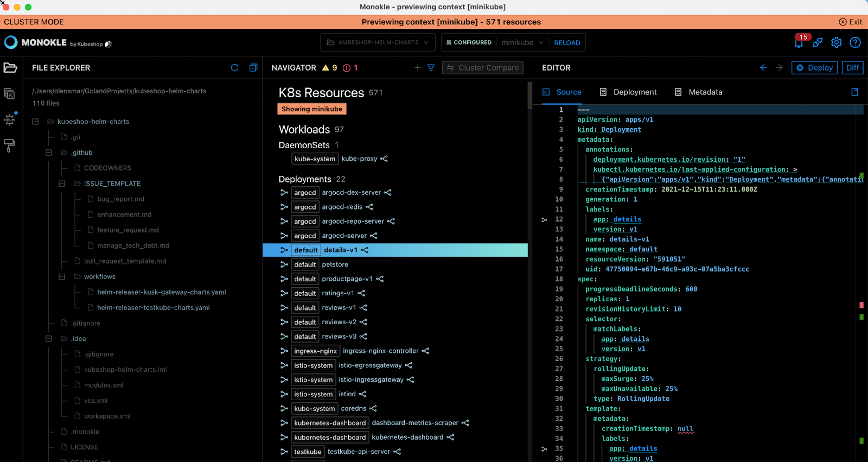Click the warnings triangle count in Navigator

click(329, 68)
